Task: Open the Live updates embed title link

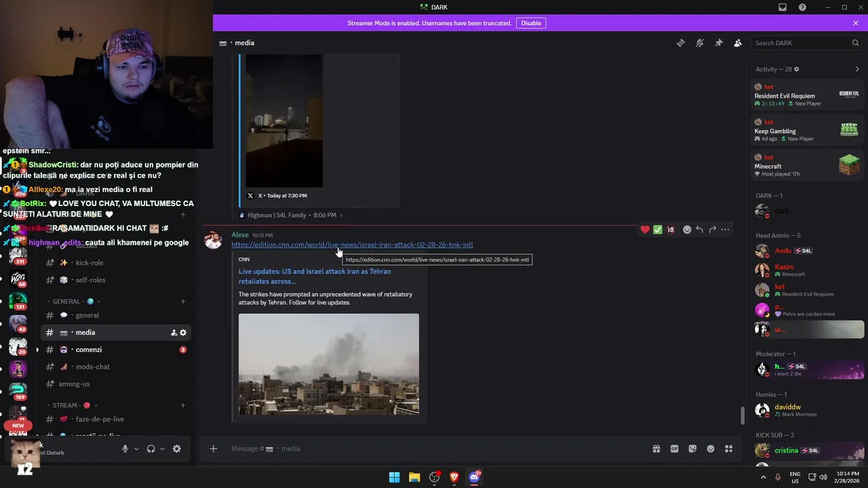Action: coord(315,276)
